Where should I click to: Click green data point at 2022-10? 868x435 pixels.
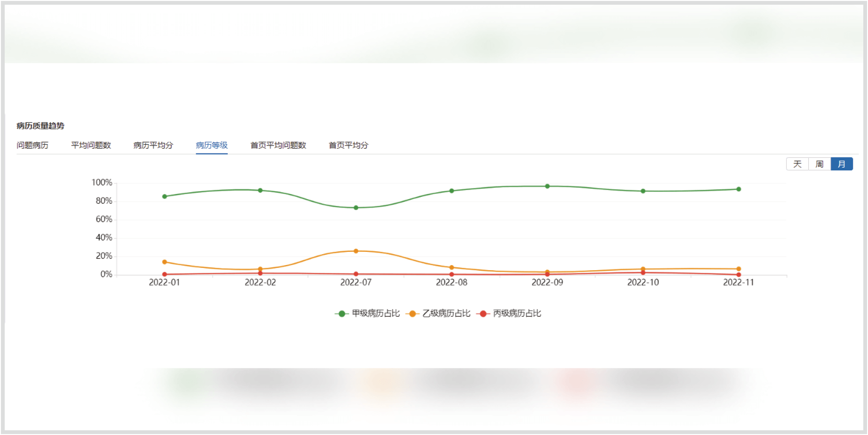tap(643, 191)
